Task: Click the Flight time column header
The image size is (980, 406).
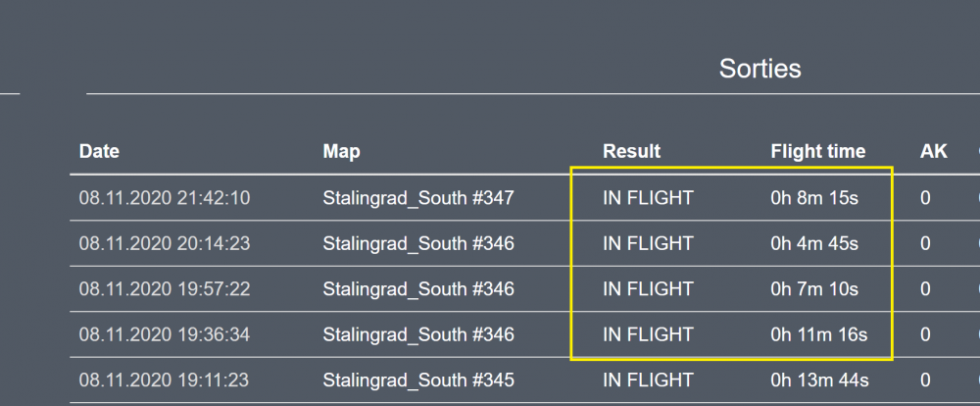Action: [x=817, y=151]
